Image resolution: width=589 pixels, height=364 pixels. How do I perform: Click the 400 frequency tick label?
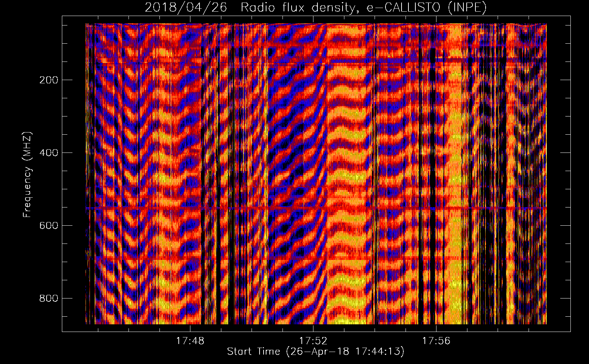(x=49, y=153)
